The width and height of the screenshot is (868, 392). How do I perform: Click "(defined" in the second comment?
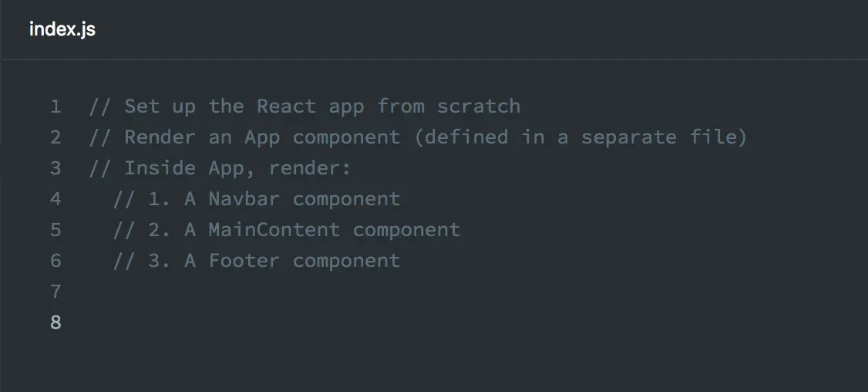(461, 137)
